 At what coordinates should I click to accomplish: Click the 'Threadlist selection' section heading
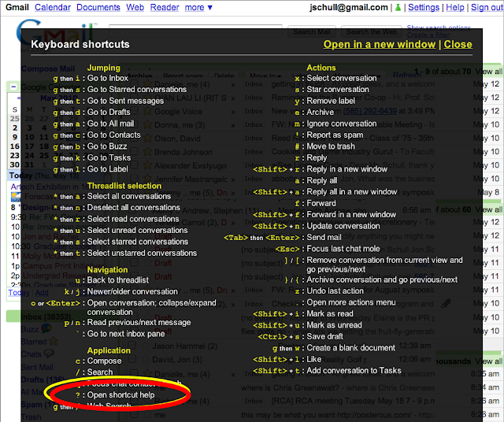coord(124,186)
